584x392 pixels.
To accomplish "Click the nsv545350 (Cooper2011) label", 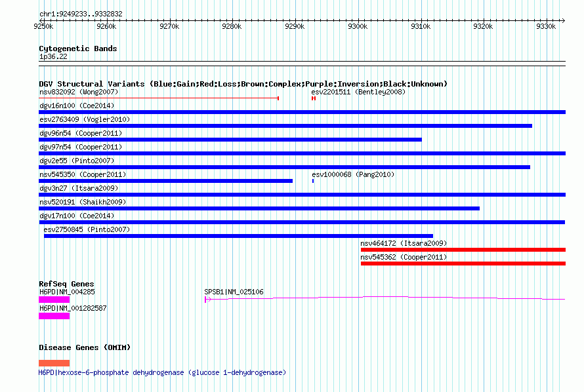I will pyautogui.click(x=83, y=174).
